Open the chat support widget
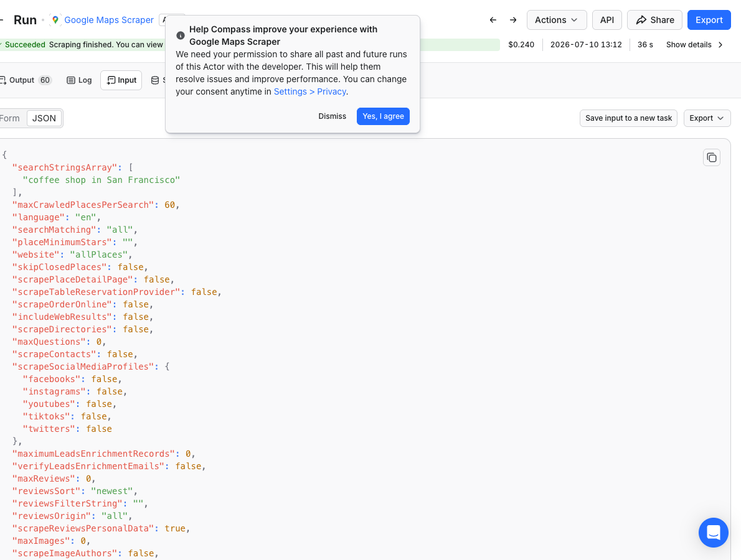 (x=713, y=533)
